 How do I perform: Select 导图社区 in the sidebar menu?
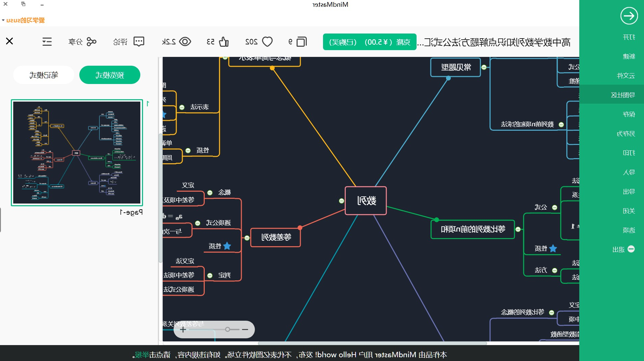click(x=623, y=95)
